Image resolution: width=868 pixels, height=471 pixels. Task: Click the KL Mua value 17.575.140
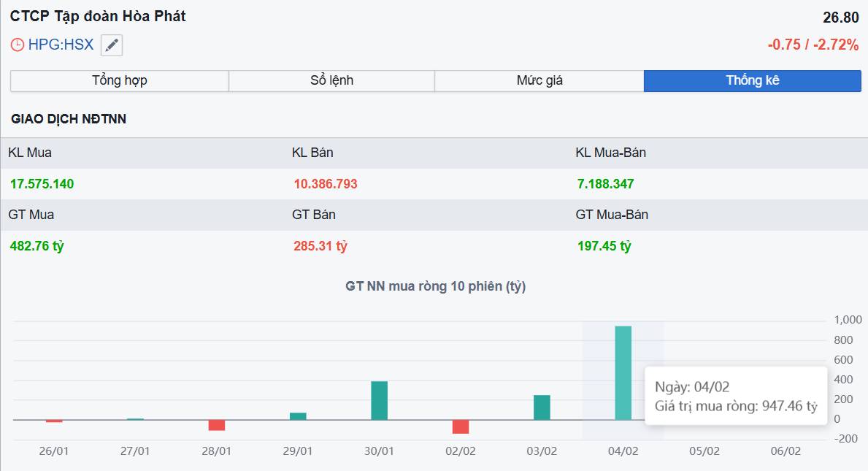(42, 184)
